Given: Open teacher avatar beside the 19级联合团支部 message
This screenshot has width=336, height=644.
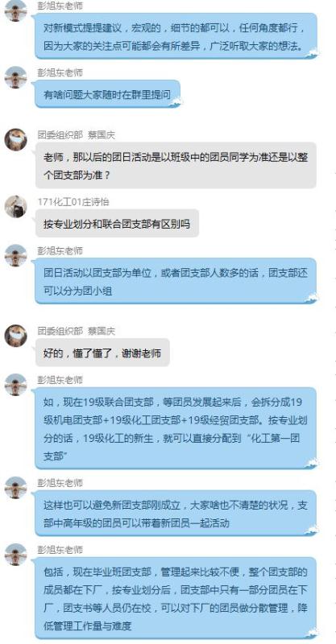Looking at the screenshot, I should tap(15, 385).
